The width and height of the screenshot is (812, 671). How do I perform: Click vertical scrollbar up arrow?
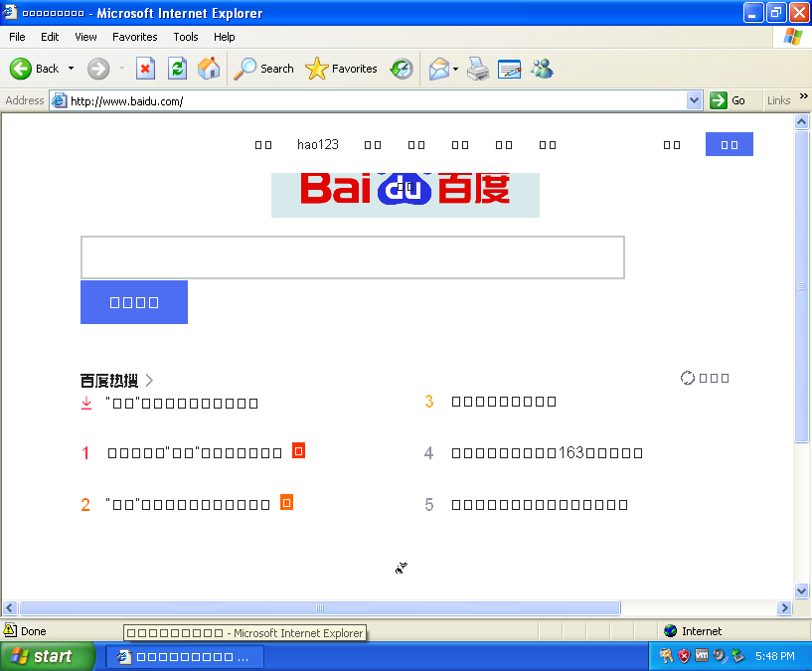click(x=801, y=121)
